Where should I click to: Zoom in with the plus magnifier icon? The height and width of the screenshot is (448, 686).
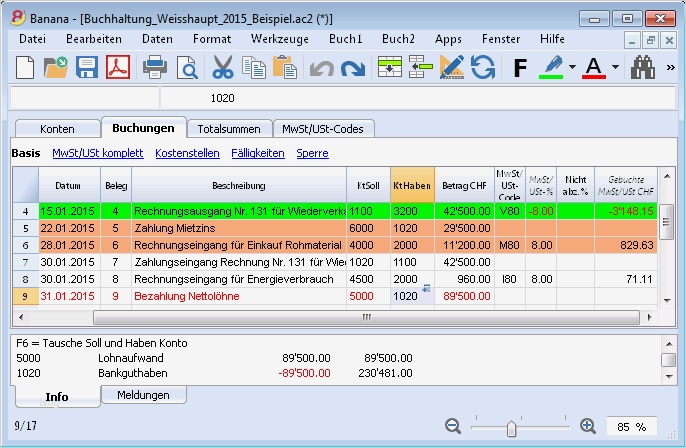click(588, 426)
